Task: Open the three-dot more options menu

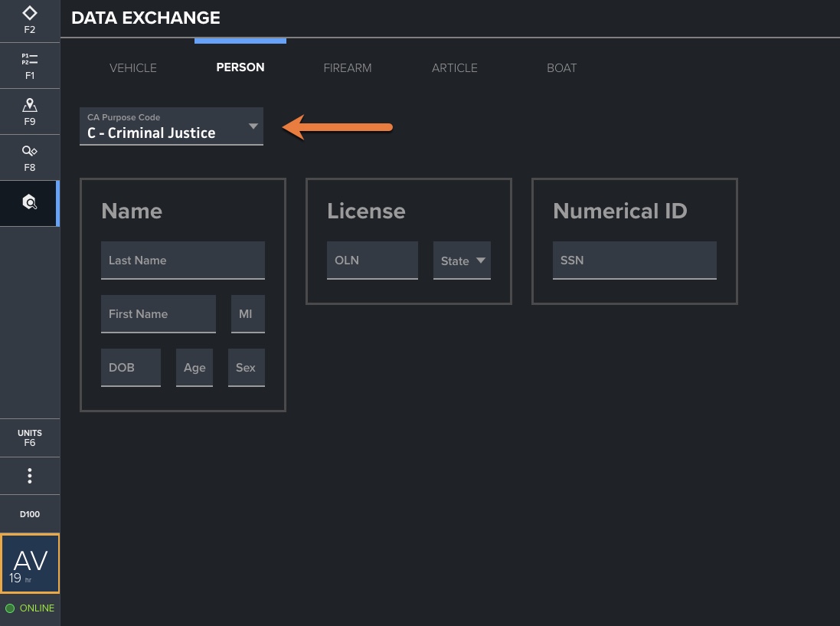Action: (x=29, y=476)
